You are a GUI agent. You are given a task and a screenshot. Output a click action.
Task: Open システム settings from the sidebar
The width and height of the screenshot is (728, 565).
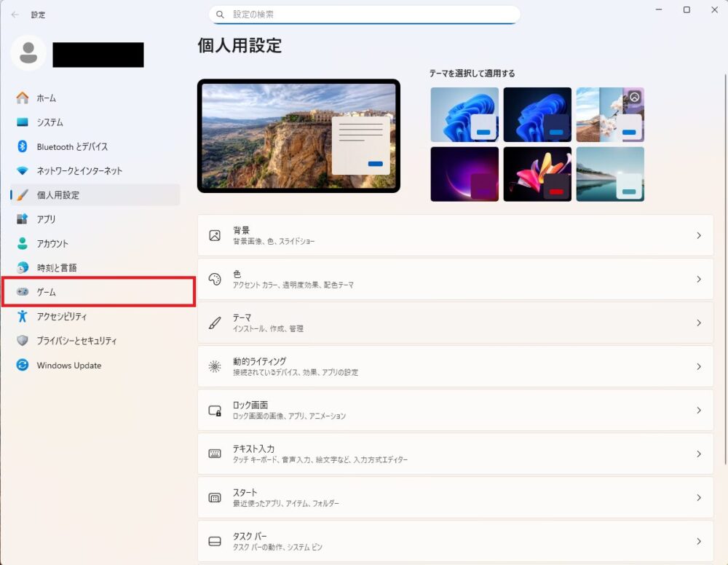point(44,122)
